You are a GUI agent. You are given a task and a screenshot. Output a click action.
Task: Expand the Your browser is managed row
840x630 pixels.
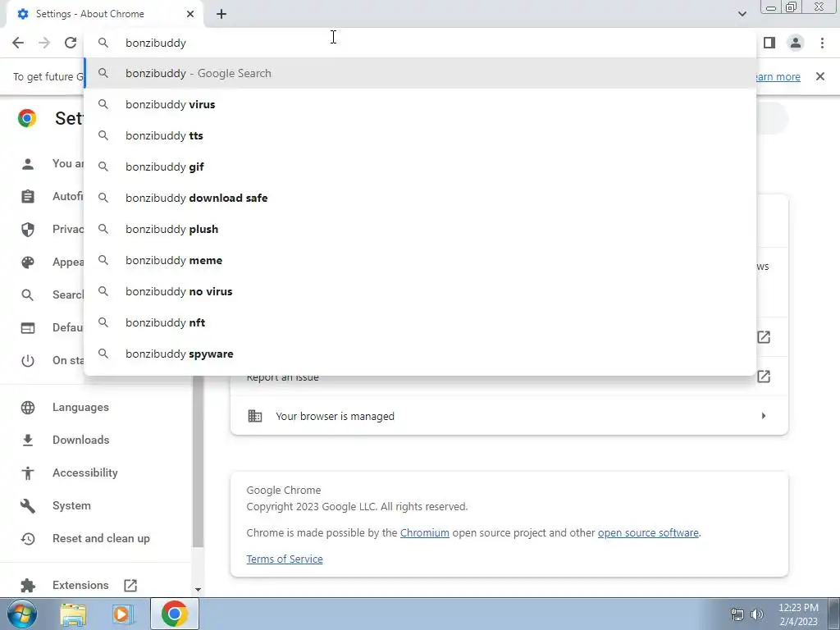[509, 416]
